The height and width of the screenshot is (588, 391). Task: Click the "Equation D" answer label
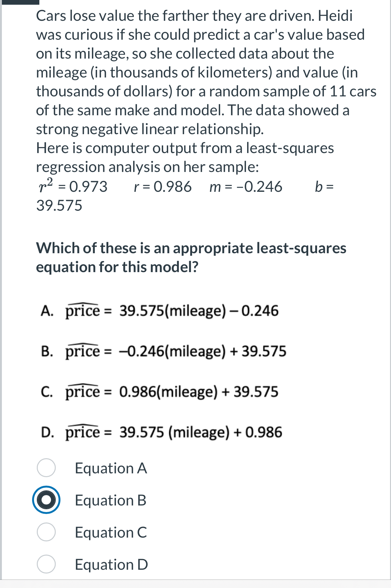coord(111,564)
